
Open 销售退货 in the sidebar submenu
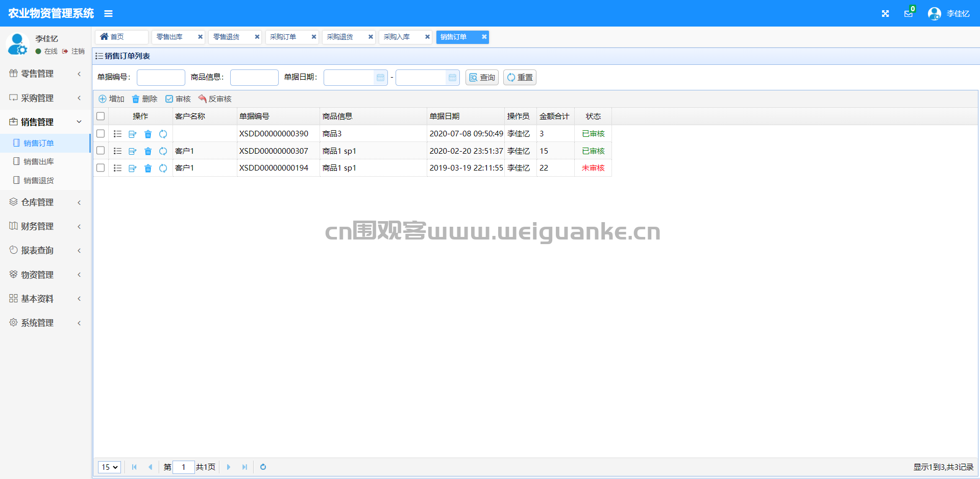coord(45,180)
